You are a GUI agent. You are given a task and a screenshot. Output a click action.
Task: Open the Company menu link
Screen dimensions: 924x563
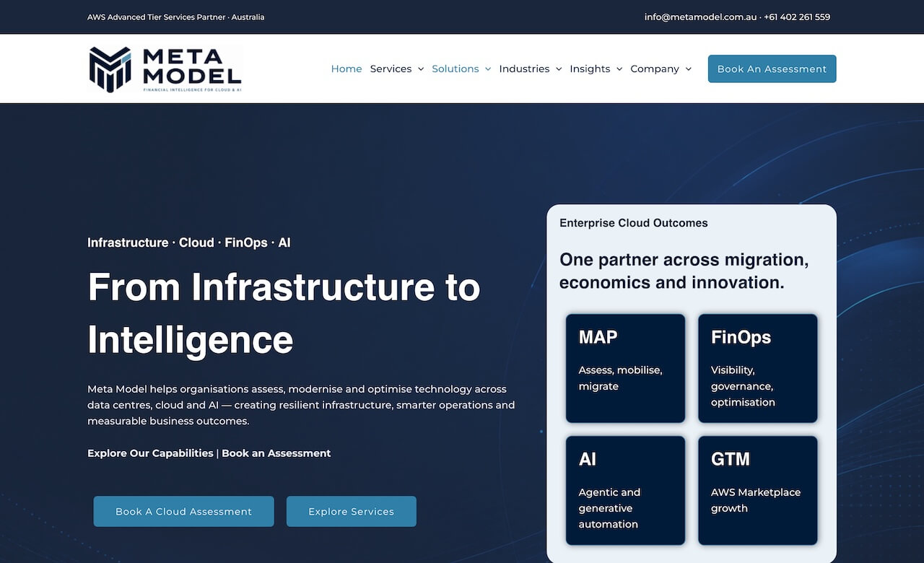655,69
